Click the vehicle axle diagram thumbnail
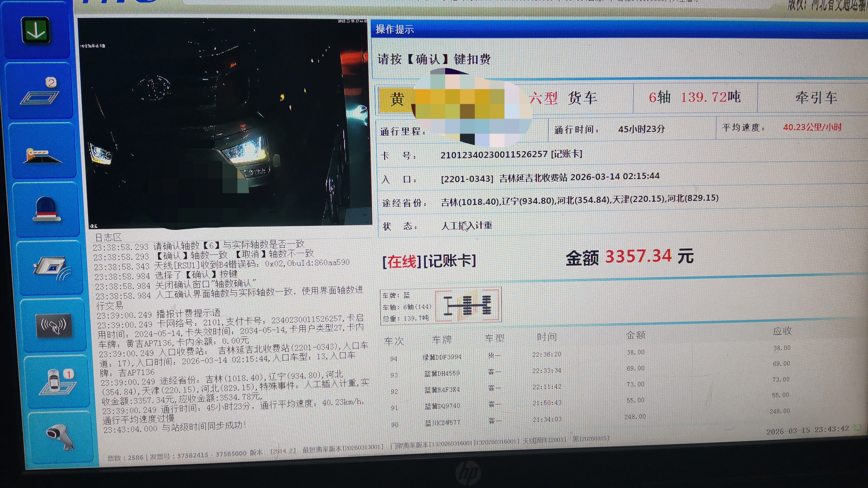This screenshot has height=488, width=868. pos(467,306)
